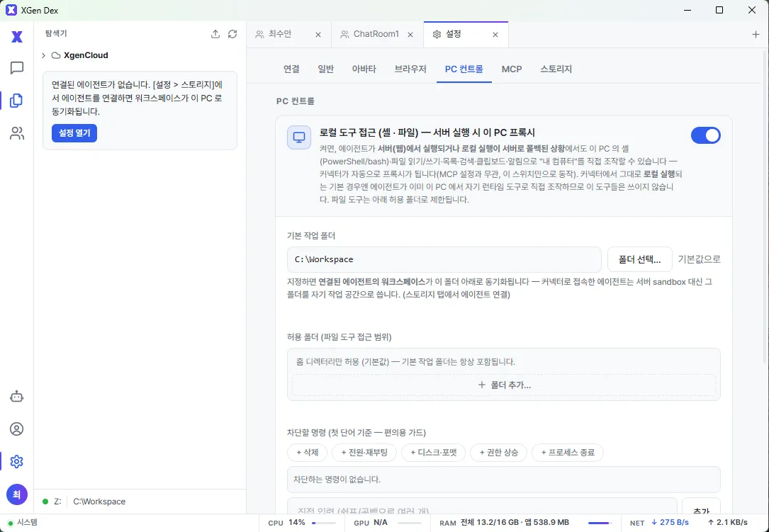The height and width of the screenshot is (532, 769).
Task: Click the 시스템 status indicator
Action: (x=23, y=523)
